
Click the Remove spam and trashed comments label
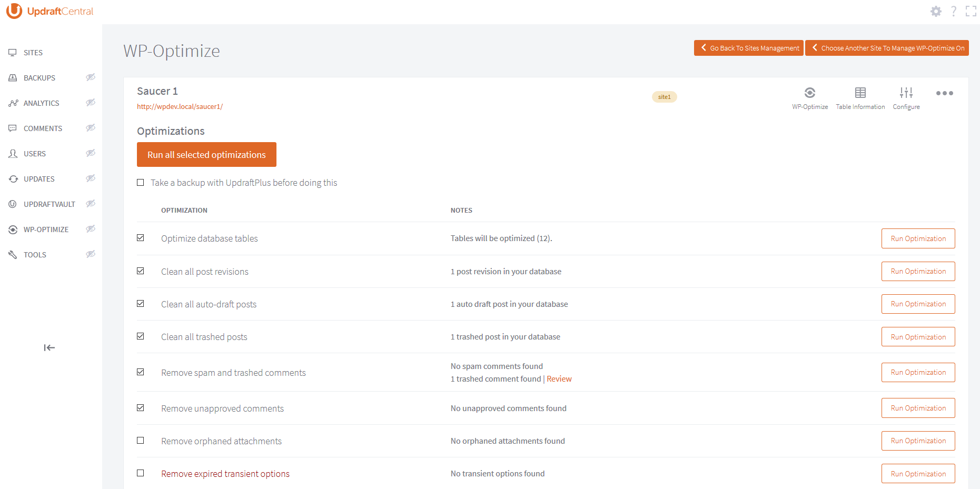[x=233, y=373]
